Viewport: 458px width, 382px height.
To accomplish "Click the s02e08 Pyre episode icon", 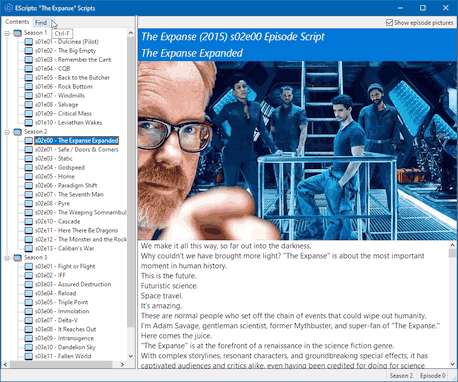I will click(29, 204).
